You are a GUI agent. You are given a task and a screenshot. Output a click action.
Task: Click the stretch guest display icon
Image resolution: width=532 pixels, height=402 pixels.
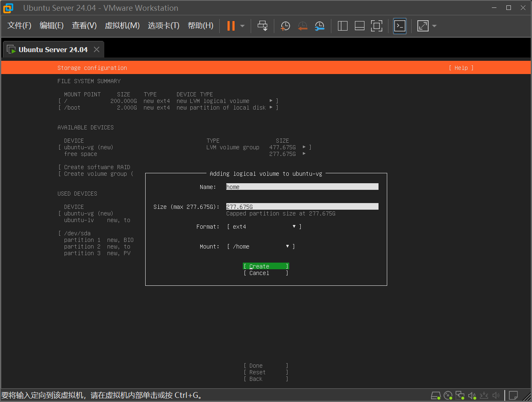click(x=423, y=26)
